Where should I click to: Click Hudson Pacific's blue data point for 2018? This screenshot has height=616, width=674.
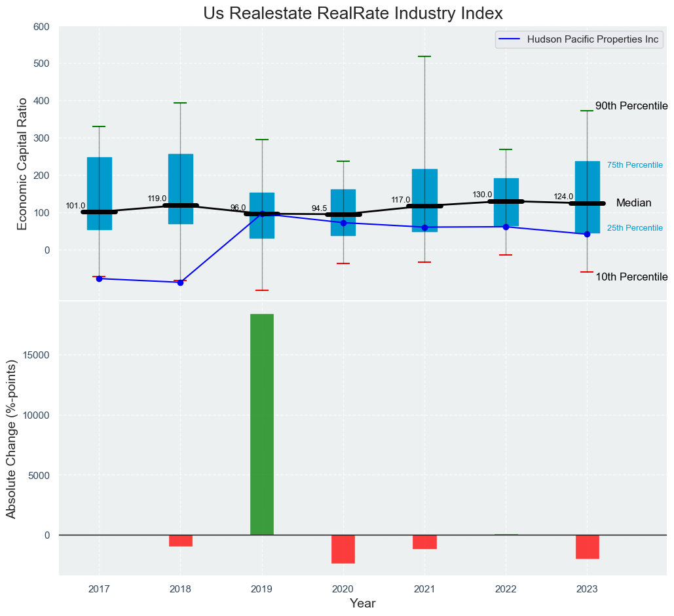(x=180, y=282)
